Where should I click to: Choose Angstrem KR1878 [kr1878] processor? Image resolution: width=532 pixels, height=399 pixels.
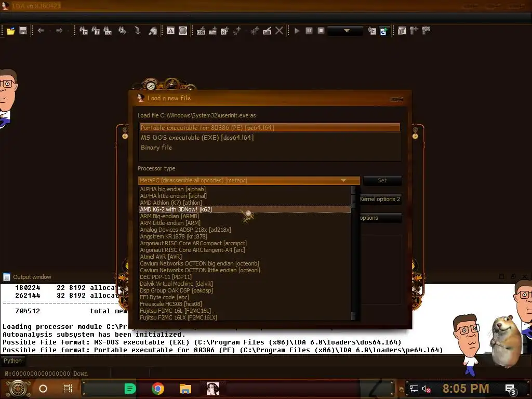(x=245, y=236)
